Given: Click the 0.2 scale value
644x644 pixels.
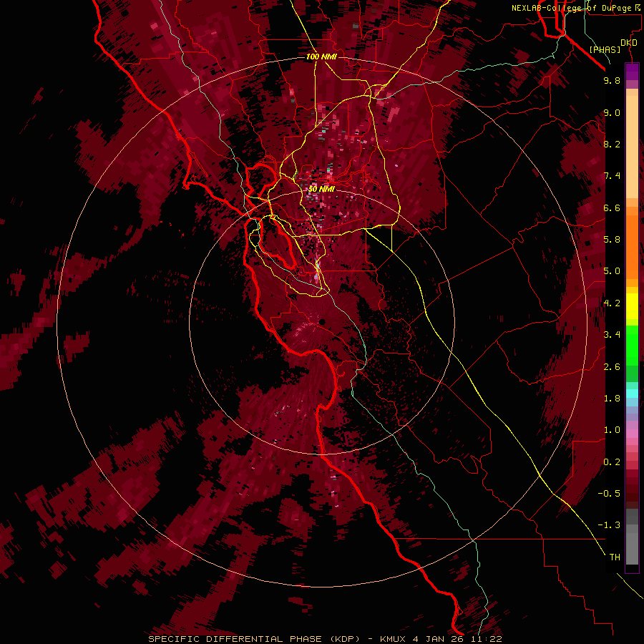Looking at the screenshot, I should pos(612,462).
